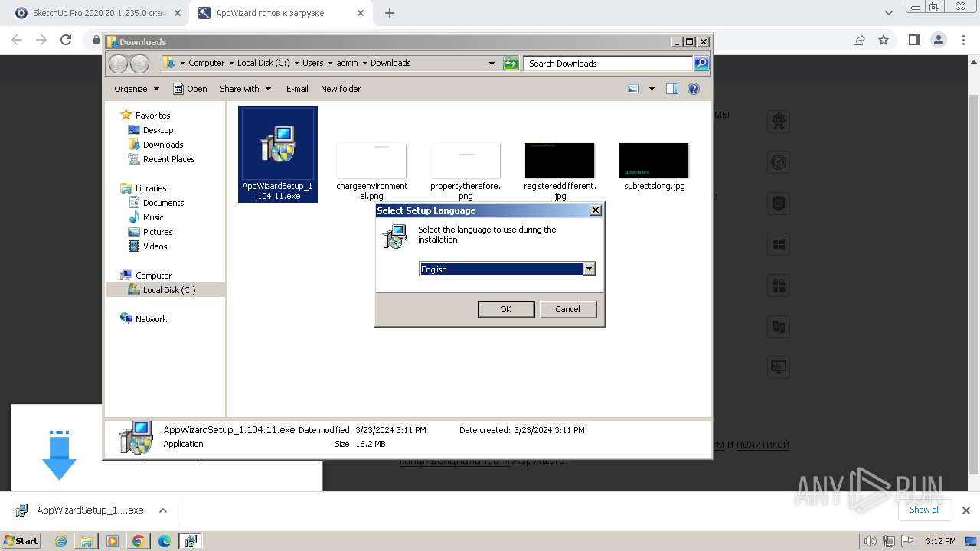The height and width of the screenshot is (551, 980).
Task: Click the change view icon
Action: (x=633, y=89)
